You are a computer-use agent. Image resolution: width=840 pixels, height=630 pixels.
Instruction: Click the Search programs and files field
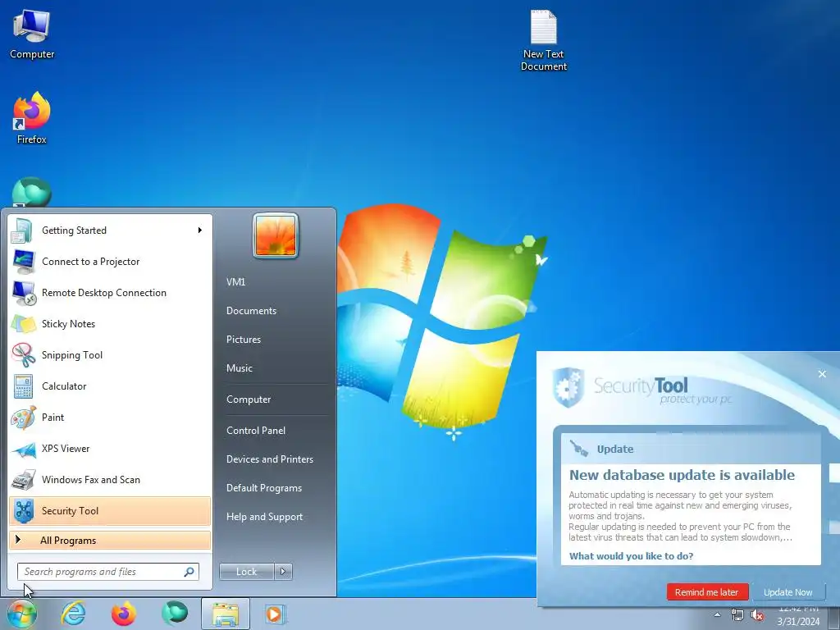click(107, 572)
